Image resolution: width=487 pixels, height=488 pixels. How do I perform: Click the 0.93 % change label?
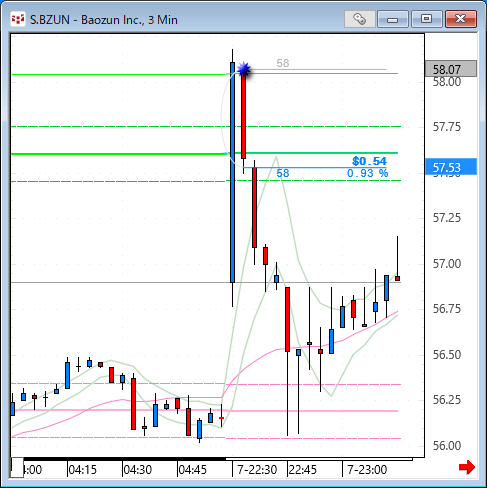[x=367, y=173]
